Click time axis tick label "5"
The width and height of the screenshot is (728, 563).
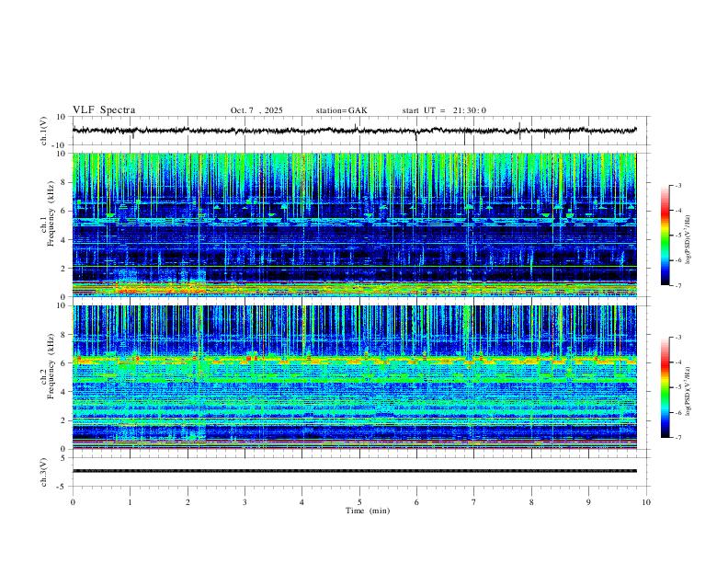359,502
